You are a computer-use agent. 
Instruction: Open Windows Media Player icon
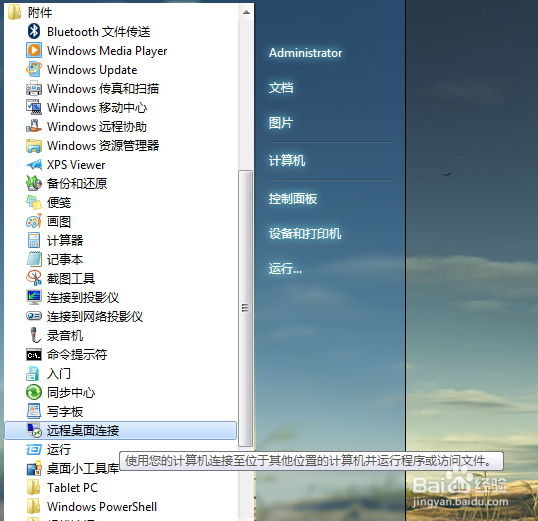click(x=34, y=50)
